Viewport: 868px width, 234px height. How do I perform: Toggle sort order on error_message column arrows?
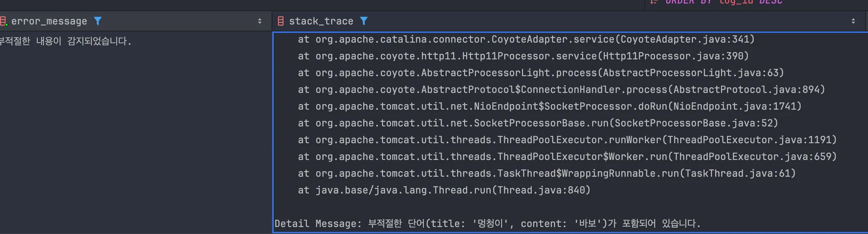(260, 21)
